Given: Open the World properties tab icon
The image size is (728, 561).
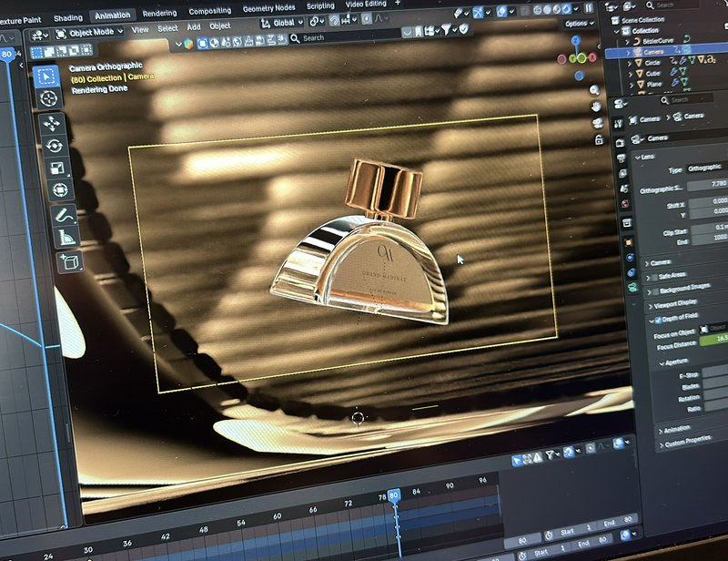Looking at the screenshot, I should click(625, 204).
